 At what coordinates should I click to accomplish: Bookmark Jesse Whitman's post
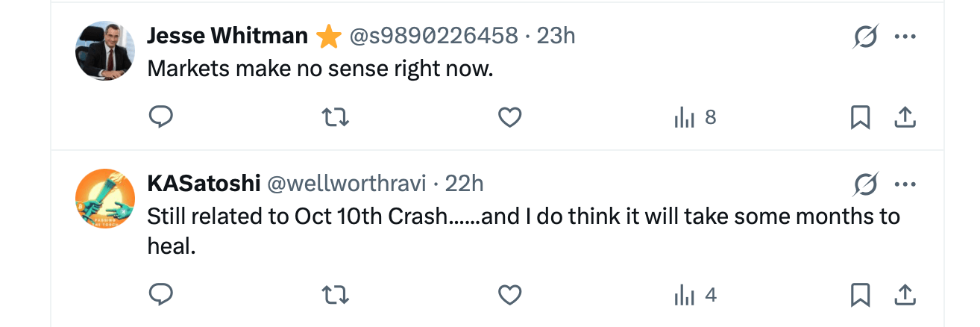(x=860, y=117)
